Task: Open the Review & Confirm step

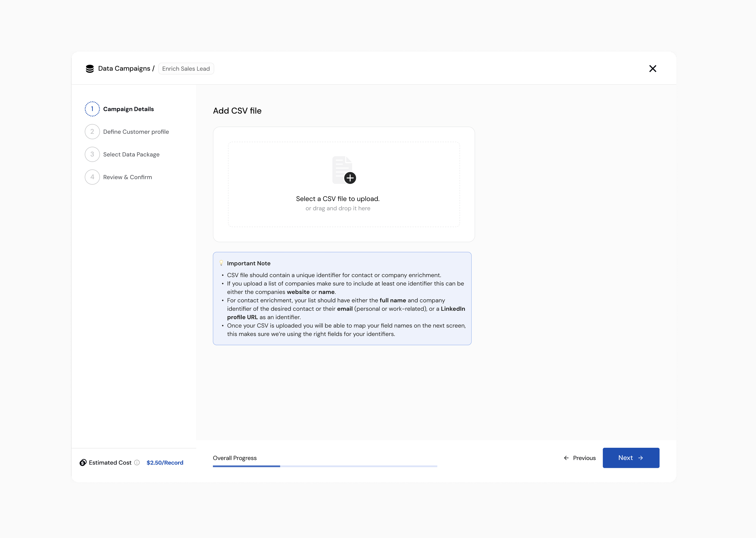Action: [127, 177]
